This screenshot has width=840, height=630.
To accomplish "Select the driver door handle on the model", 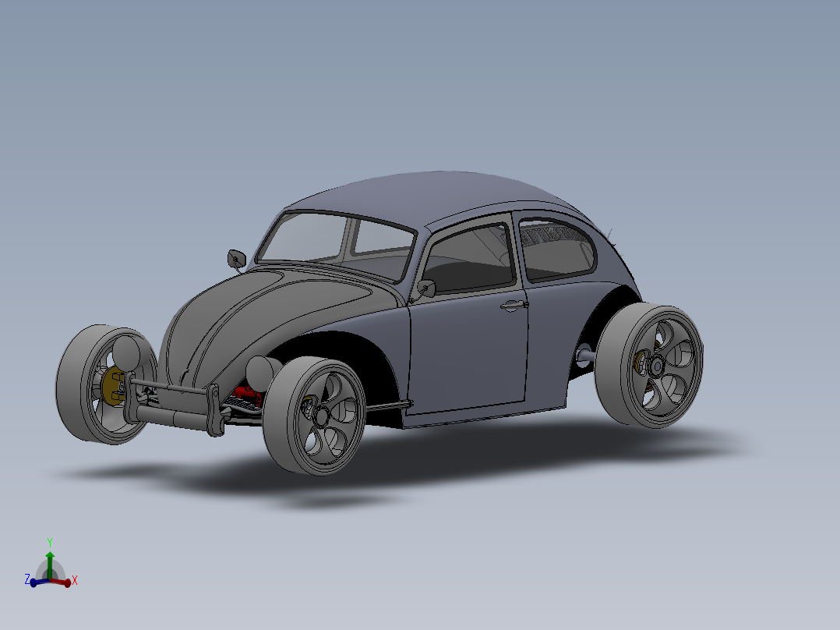I will [514, 305].
